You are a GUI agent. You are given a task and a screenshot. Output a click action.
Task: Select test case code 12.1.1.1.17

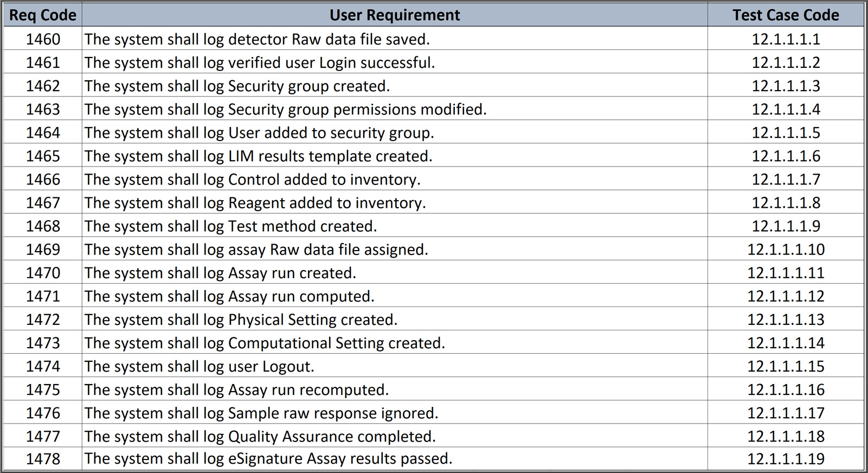click(x=786, y=412)
